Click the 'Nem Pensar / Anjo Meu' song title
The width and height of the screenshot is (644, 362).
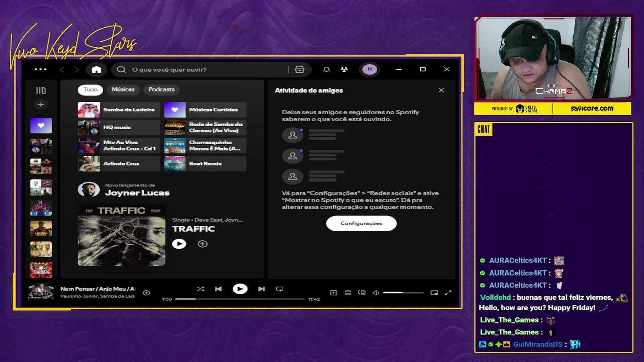98,289
